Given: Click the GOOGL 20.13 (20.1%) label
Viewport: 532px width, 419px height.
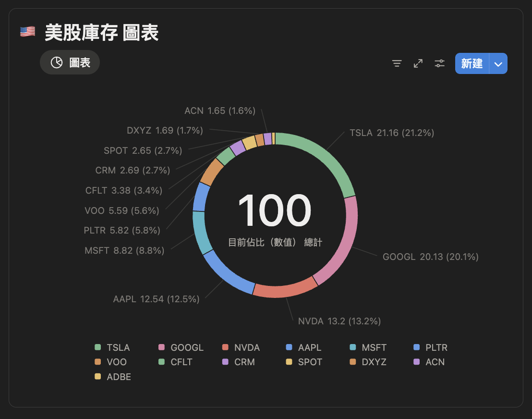Looking at the screenshot, I should (431, 257).
